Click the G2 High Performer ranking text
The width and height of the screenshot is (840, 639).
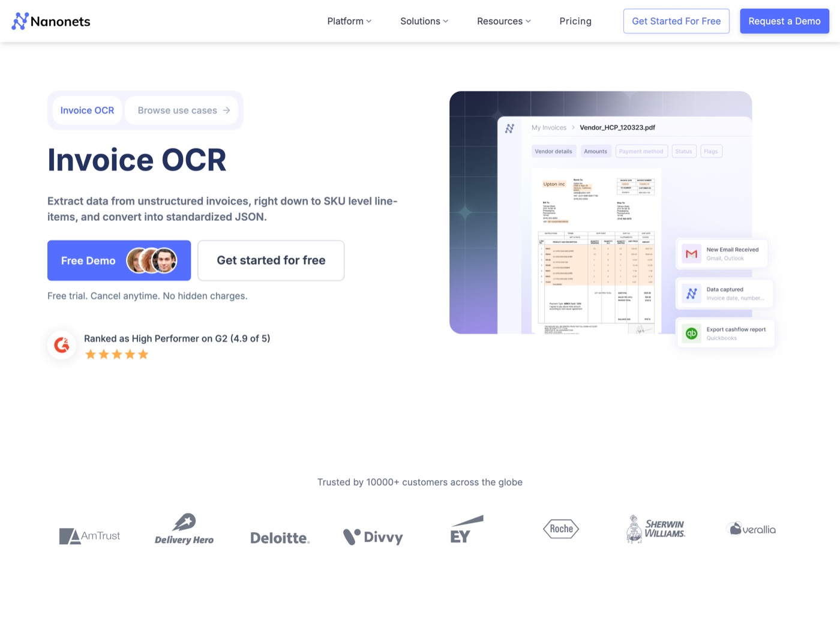177,338
